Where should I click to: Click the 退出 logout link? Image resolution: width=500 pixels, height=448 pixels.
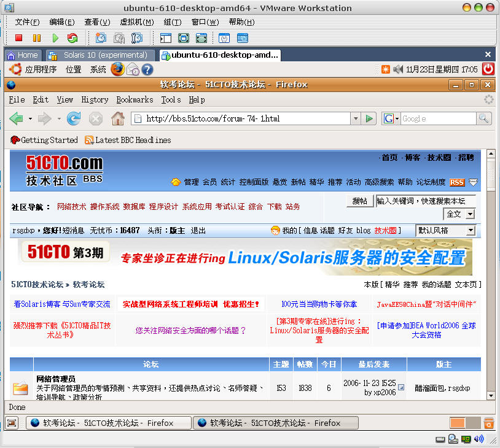tap(198, 230)
